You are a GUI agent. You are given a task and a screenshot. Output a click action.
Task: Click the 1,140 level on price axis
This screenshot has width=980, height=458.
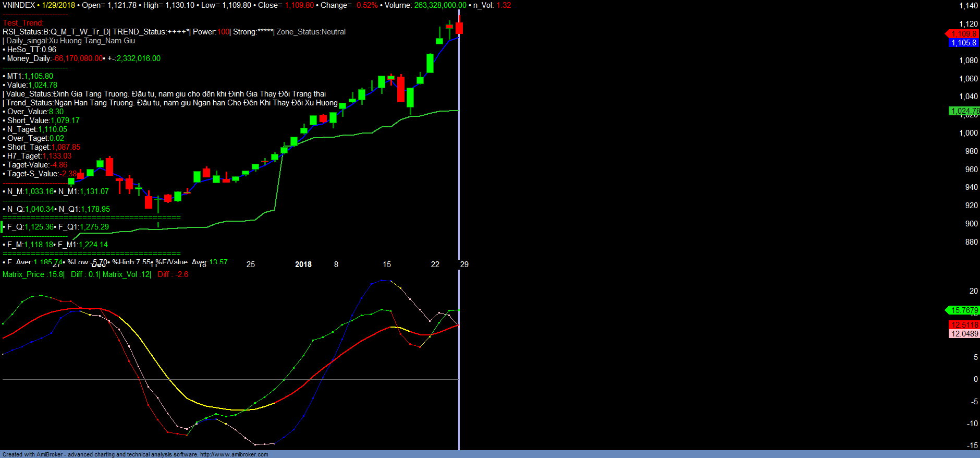click(969, 6)
